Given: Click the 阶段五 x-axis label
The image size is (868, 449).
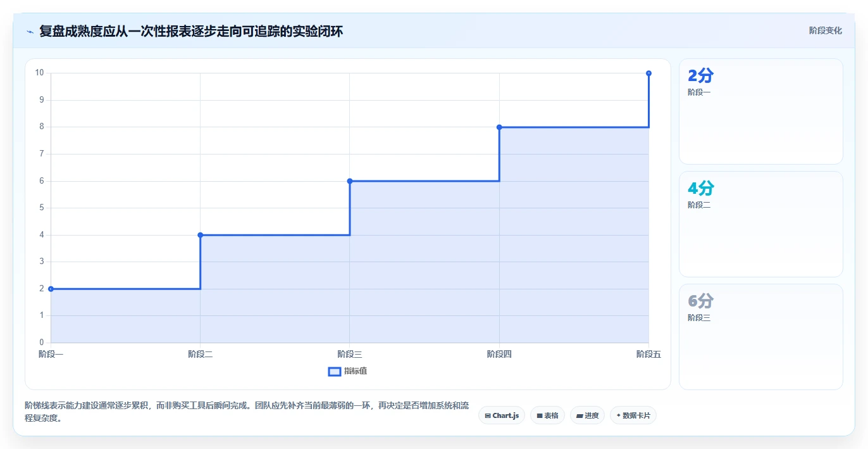Looking at the screenshot, I should point(648,354).
